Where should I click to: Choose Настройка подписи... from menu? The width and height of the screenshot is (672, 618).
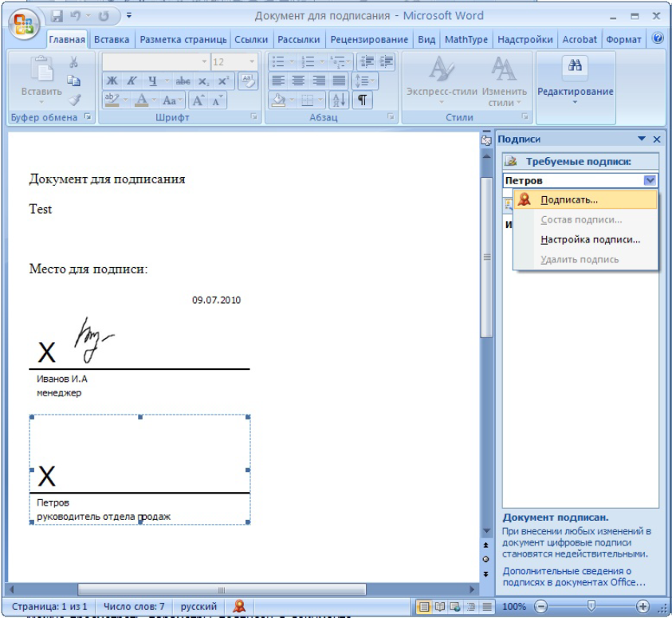click(x=585, y=239)
